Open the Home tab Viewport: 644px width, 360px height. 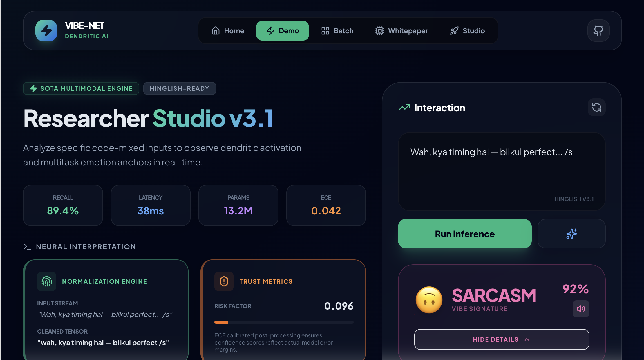(228, 31)
